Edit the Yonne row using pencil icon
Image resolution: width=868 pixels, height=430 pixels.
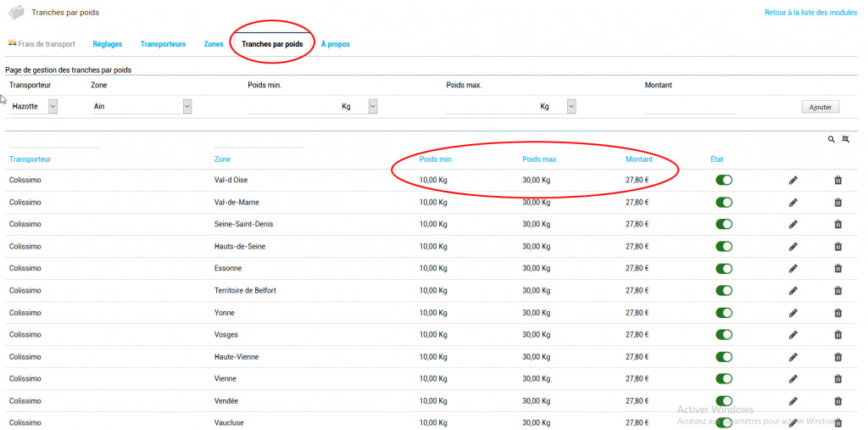[793, 312]
